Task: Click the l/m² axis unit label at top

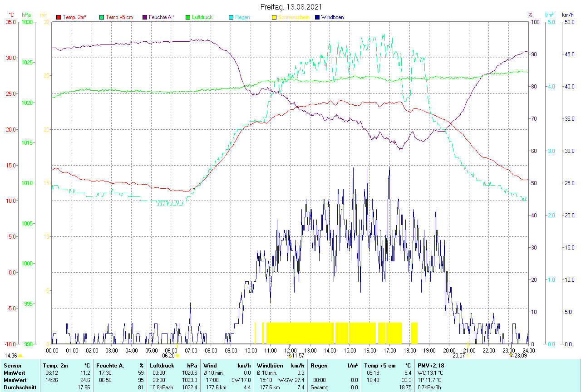Action: (549, 15)
